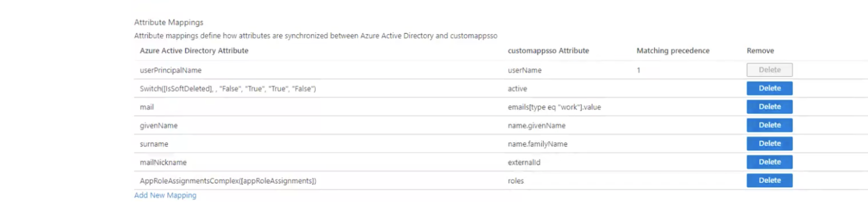
Task: Delete the givenName mapping row
Action: [769, 125]
